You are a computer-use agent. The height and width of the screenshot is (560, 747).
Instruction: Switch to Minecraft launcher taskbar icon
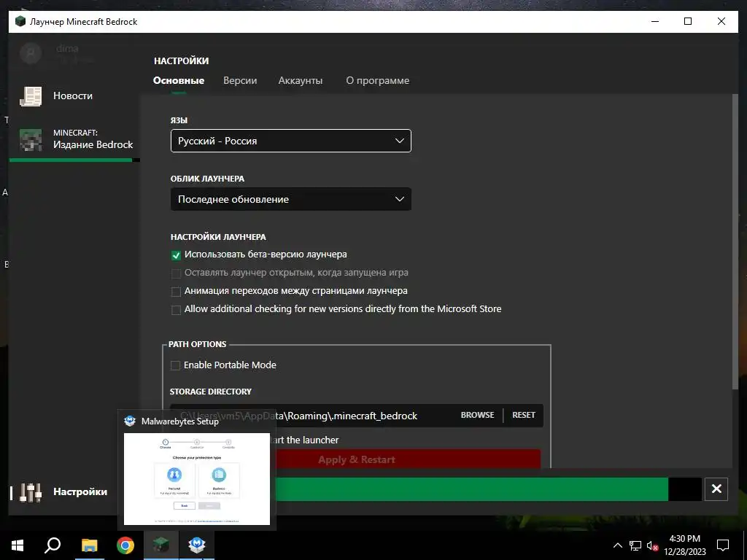tap(161, 545)
